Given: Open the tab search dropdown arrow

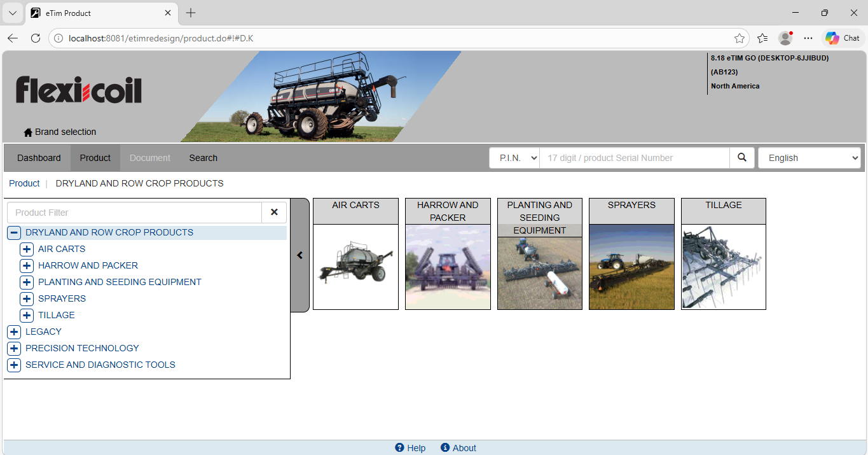Looking at the screenshot, I should click(x=13, y=13).
